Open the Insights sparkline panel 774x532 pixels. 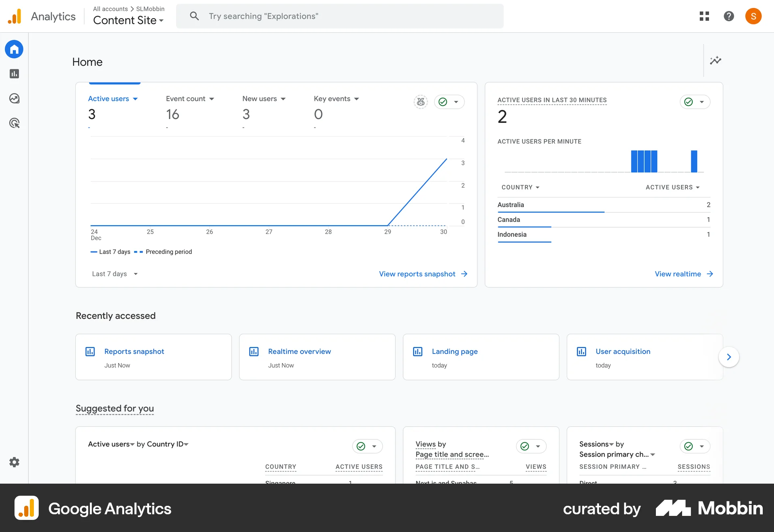click(716, 60)
